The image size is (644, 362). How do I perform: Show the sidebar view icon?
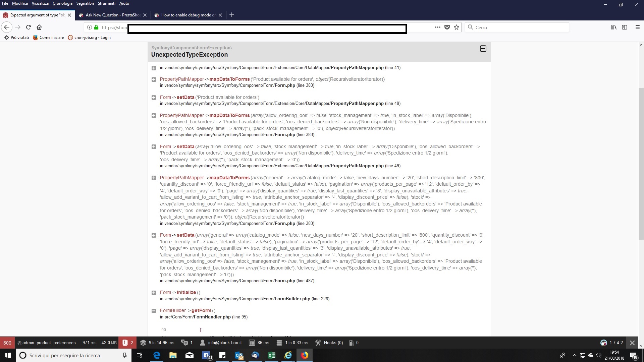[x=625, y=27]
